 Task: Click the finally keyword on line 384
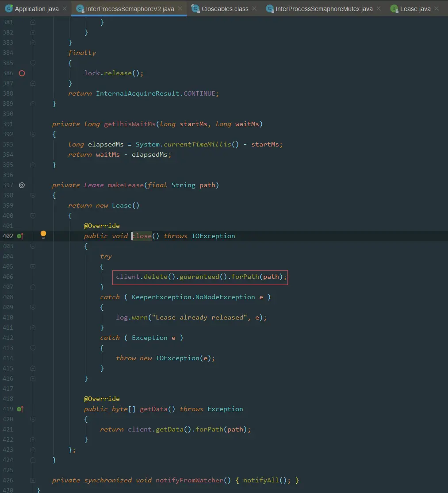[82, 53]
